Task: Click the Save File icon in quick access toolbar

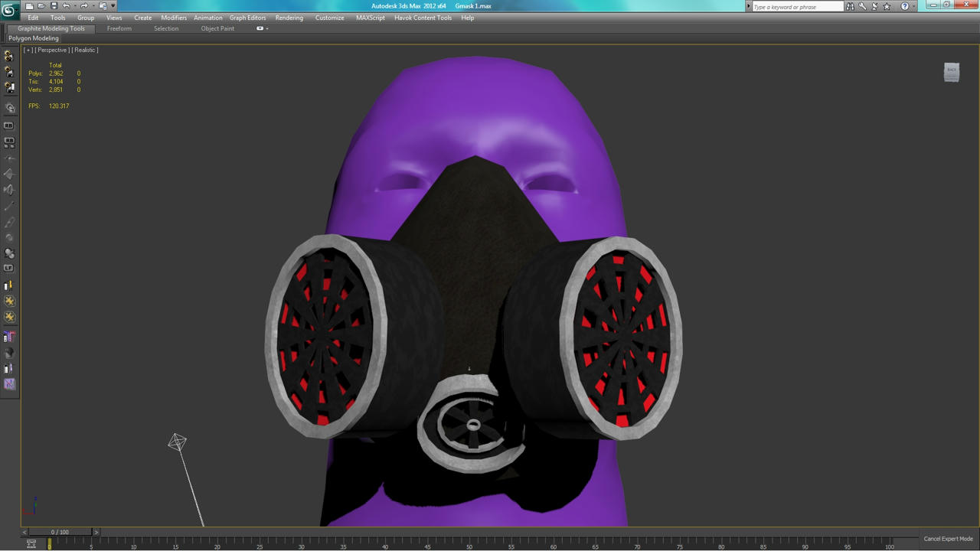Action: pyautogui.click(x=54, y=6)
